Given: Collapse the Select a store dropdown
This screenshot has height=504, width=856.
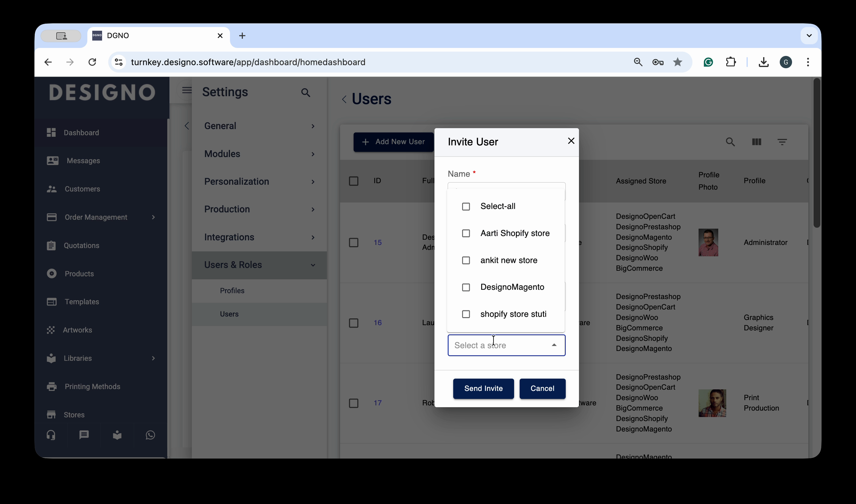Looking at the screenshot, I should (554, 345).
